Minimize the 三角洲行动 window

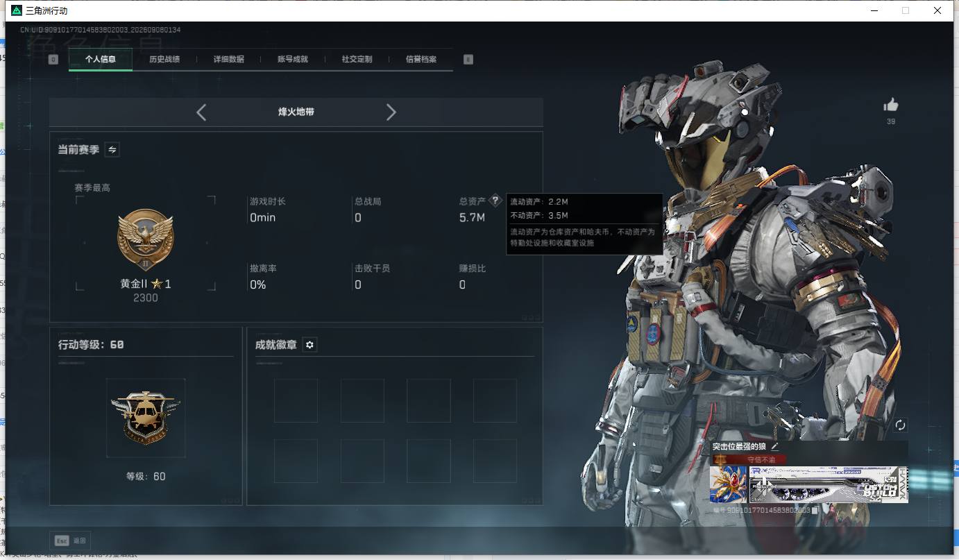(x=874, y=10)
